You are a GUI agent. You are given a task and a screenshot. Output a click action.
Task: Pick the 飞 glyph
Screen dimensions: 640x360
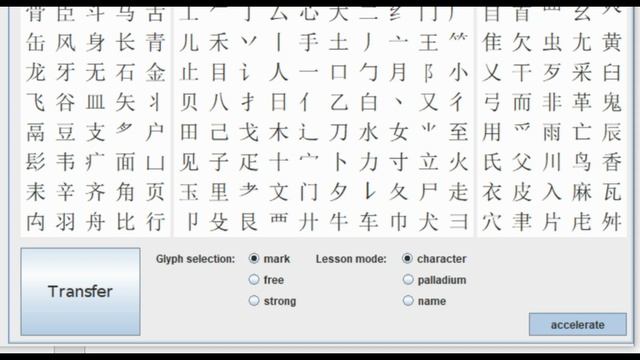click(36, 102)
